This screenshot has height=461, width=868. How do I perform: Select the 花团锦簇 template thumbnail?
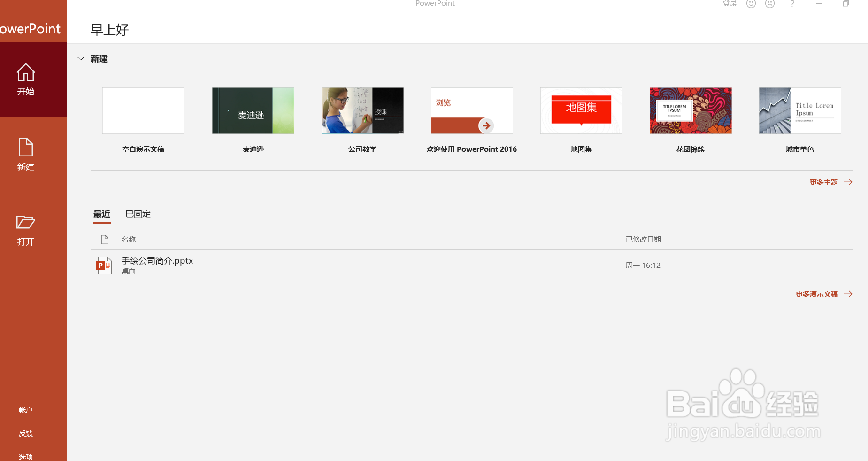pos(691,110)
